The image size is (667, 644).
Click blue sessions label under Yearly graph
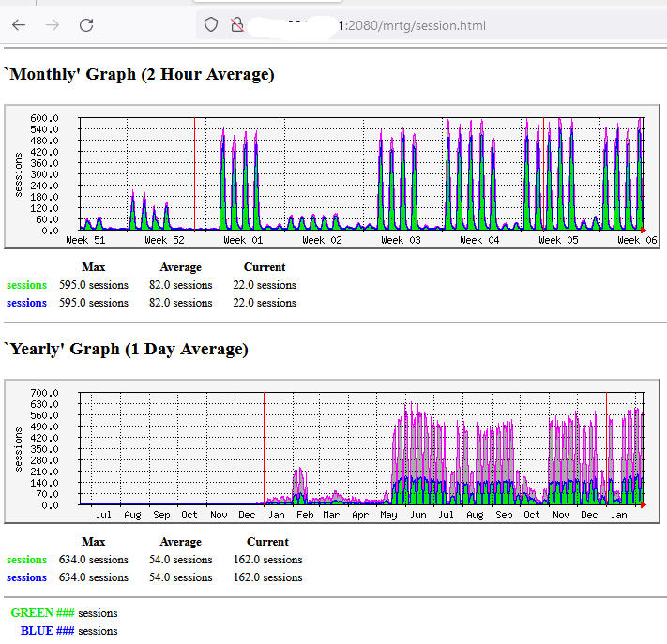(26, 577)
